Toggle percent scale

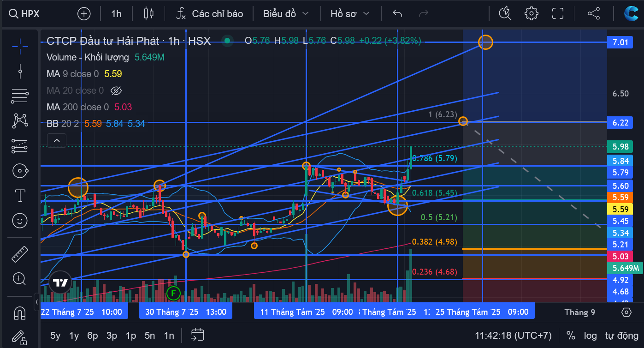(x=571, y=336)
